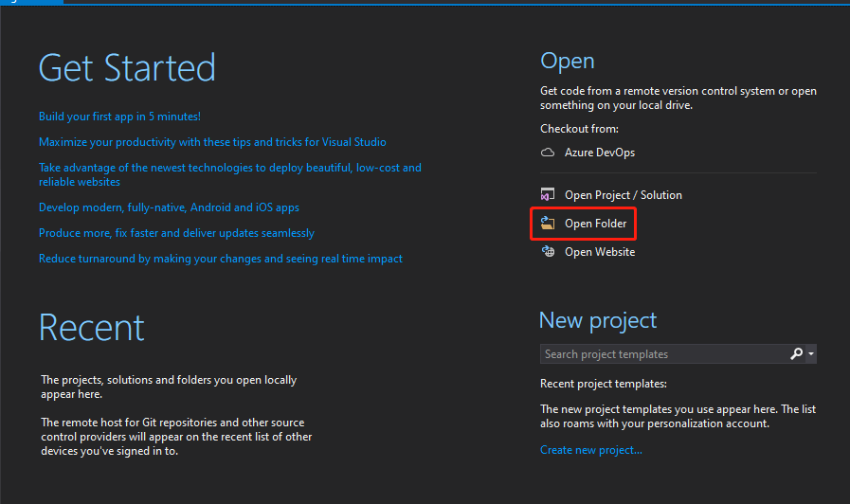Click the New project section heading
The height and width of the screenshot is (504, 850).
point(598,320)
